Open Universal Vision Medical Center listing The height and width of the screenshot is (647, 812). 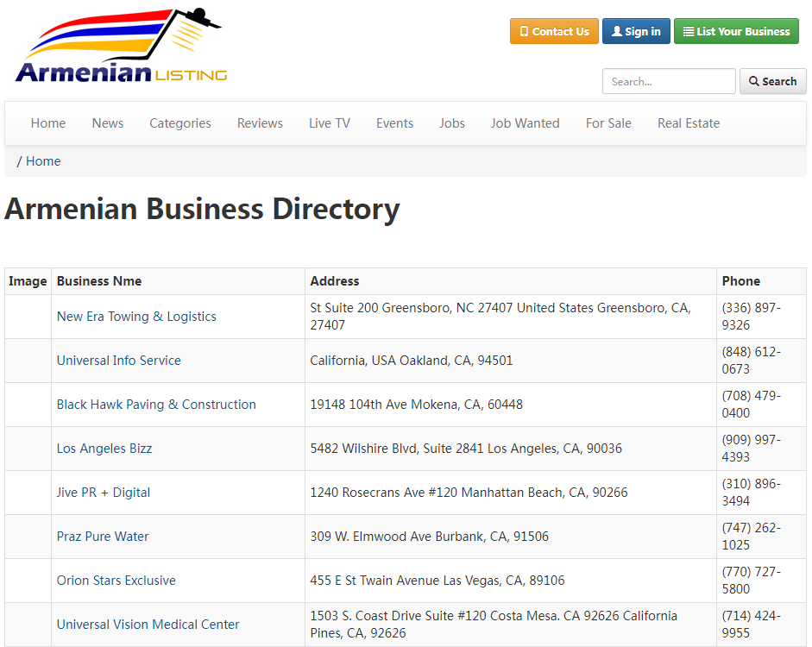coord(148,625)
